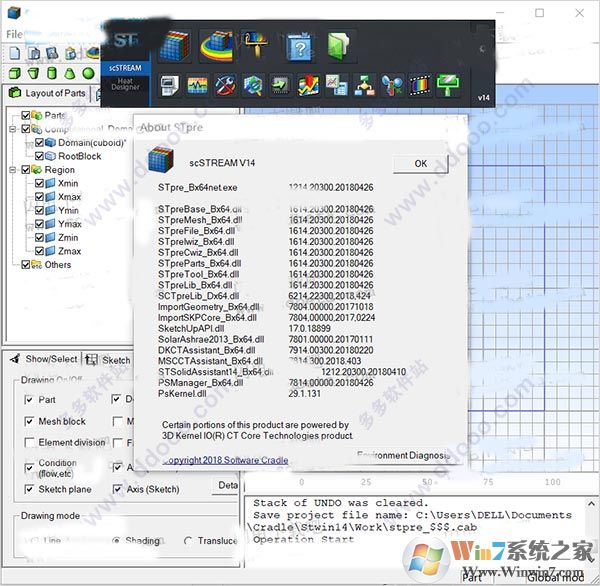Open the chart and calculator icon
Screen dimensions: 600x586
click(336, 85)
